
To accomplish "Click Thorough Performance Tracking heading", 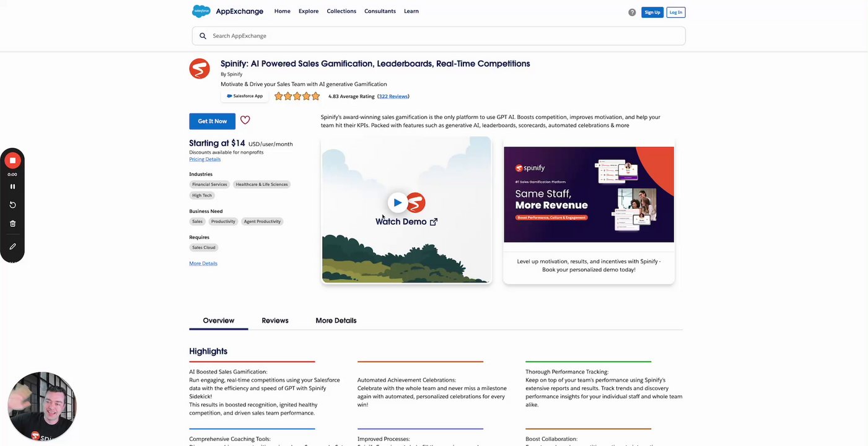I will 567,372.
